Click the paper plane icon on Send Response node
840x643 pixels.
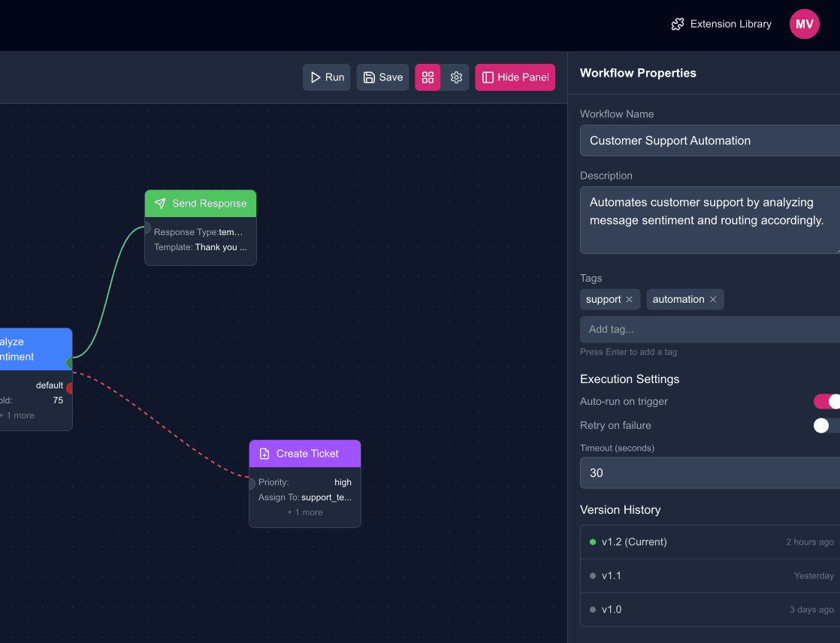[159, 203]
